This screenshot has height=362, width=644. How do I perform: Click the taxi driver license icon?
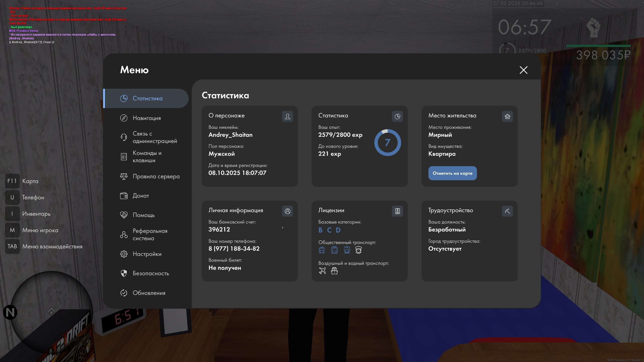point(358,250)
